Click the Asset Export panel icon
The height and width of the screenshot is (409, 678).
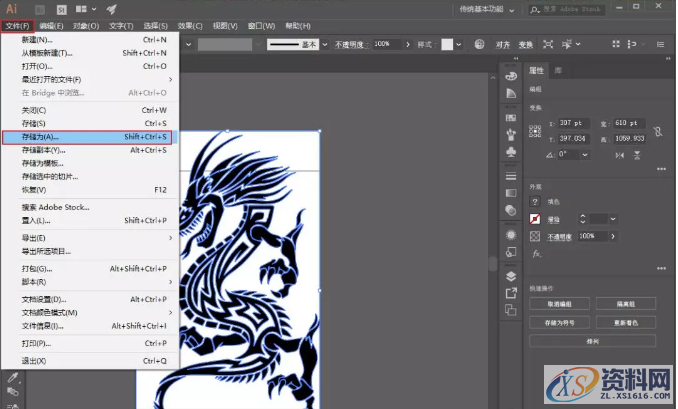click(x=510, y=293)
